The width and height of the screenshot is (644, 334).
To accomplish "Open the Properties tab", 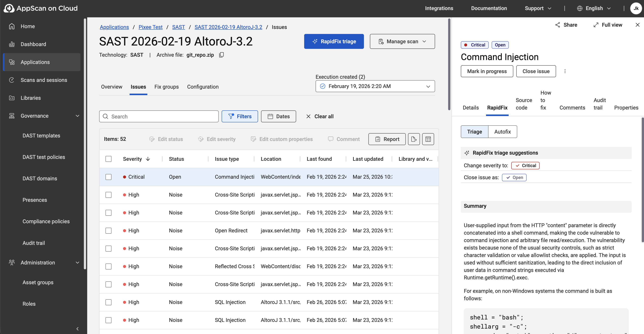I will pyautogui.click(x=626, y=108).
